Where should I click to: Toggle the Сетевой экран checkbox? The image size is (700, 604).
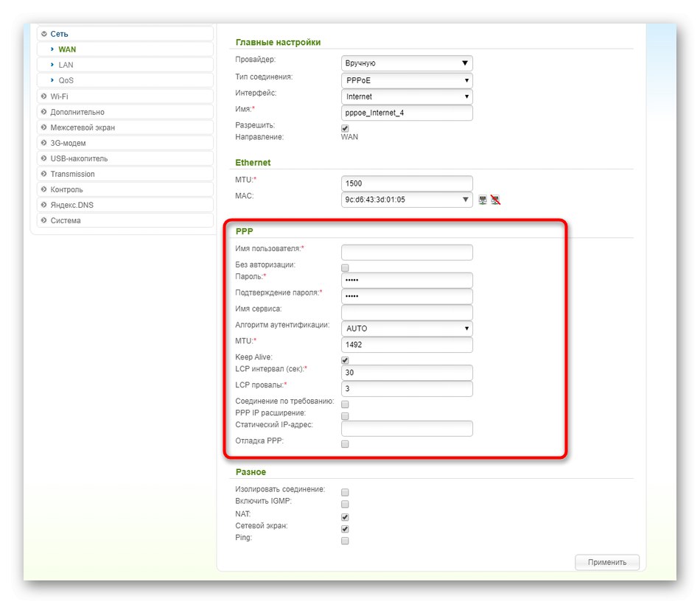click(345, 529)
